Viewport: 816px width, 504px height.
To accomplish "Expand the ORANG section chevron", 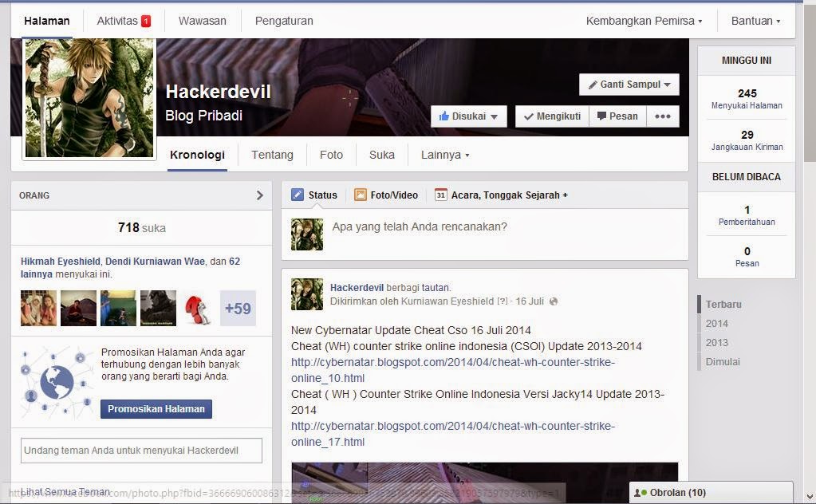I will pos(260,195).
